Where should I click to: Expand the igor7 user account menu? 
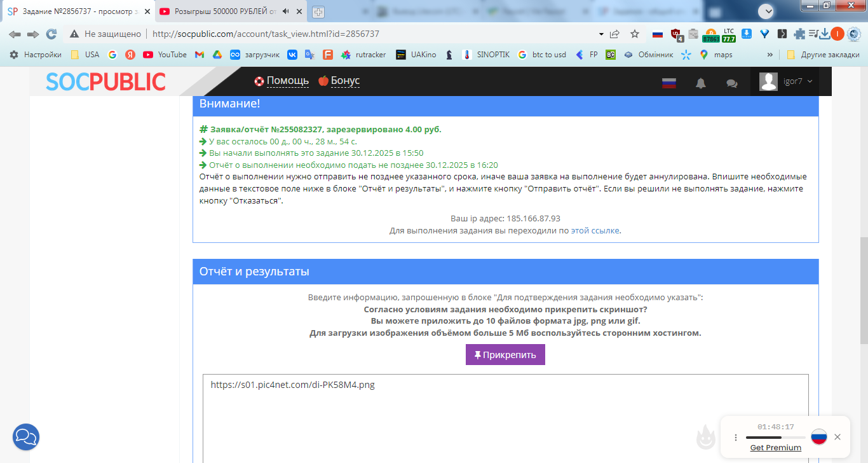click(x=787, y=81)
